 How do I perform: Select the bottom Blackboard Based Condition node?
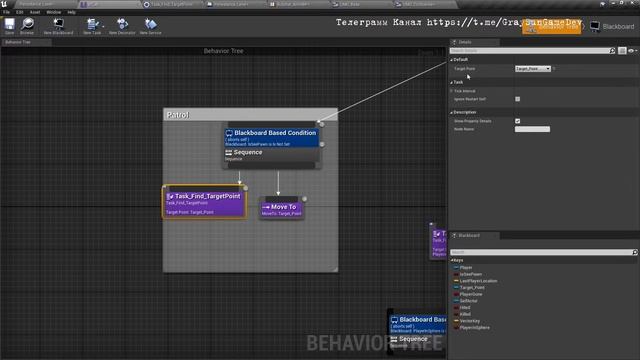pyautogui.click(x=418, y=324)
